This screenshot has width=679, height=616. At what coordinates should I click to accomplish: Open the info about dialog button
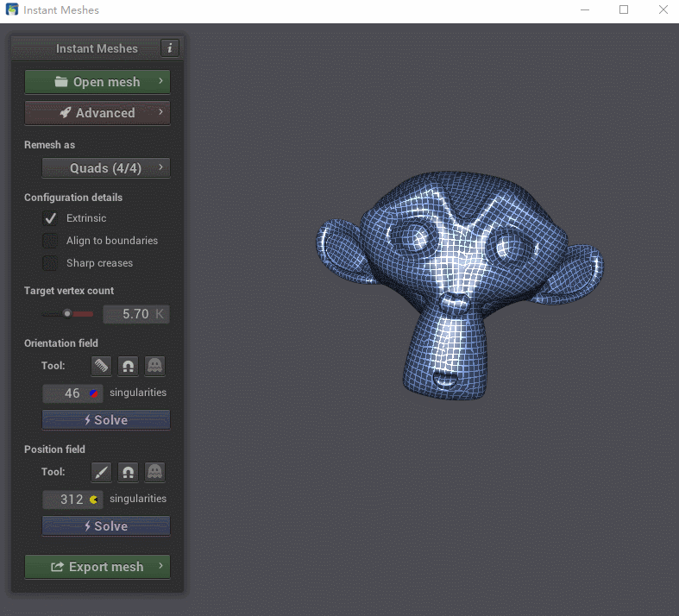170,48
